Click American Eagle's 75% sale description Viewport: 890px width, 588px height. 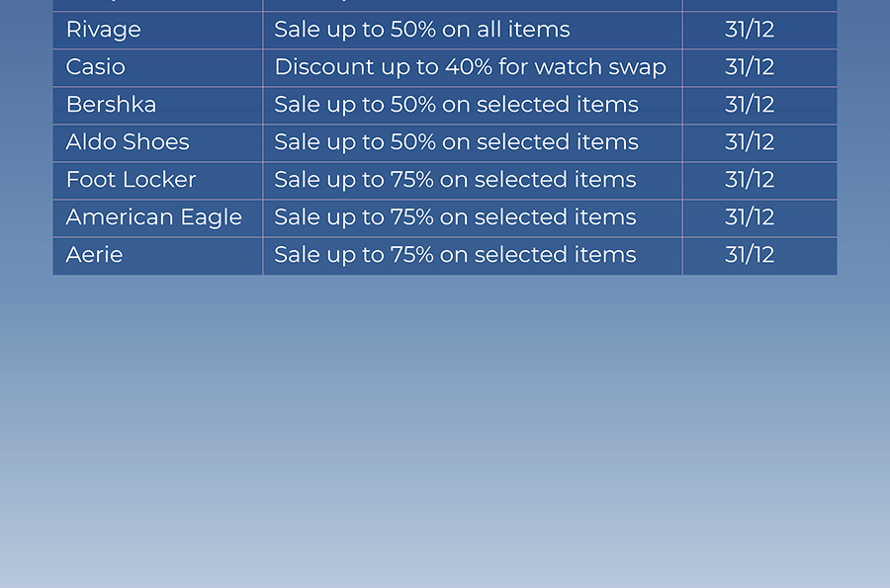click(x=455, y=217)
